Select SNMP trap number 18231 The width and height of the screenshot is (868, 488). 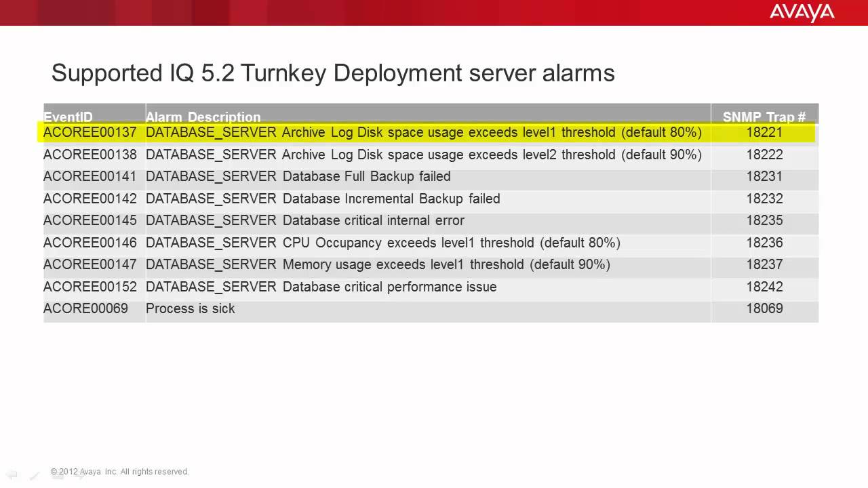coord(764,176)
